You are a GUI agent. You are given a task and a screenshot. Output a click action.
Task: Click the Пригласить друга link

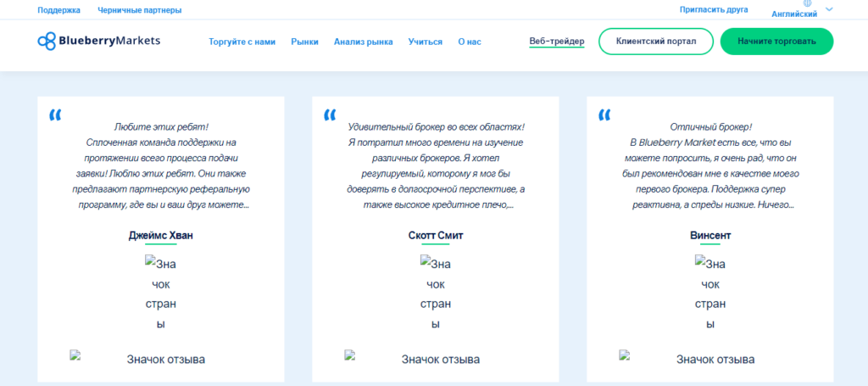pyautogui.click(x=714, y=9)
